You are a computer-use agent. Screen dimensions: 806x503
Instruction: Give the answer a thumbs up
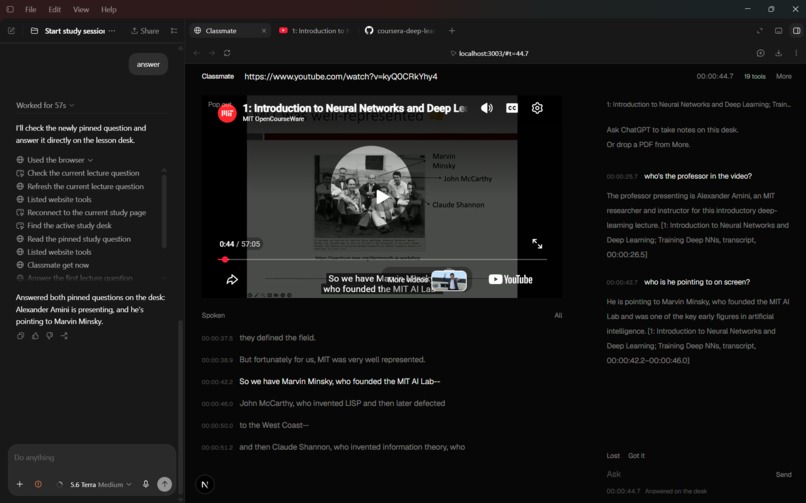(x=35, y=336)
